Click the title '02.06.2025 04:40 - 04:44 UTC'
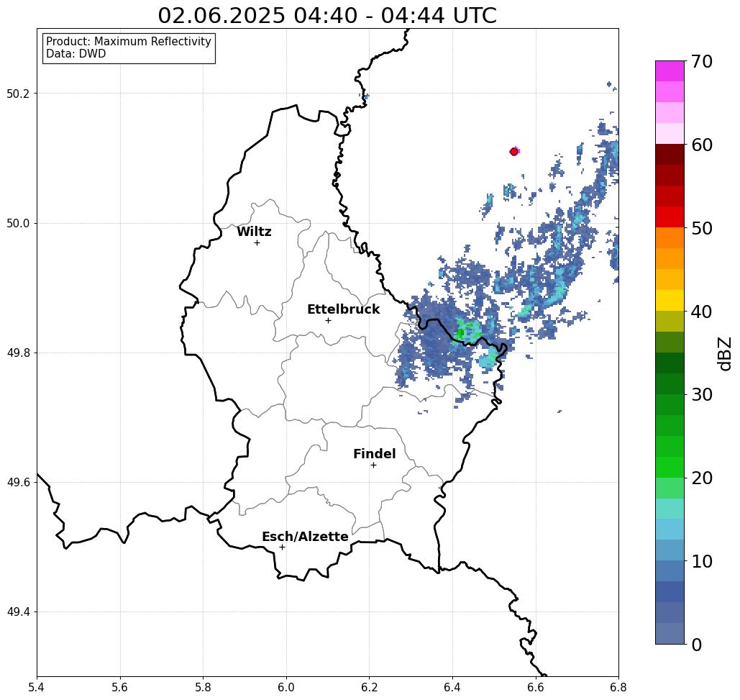The width and height of the screenshot is (740, 700). [x=327, y=16]
